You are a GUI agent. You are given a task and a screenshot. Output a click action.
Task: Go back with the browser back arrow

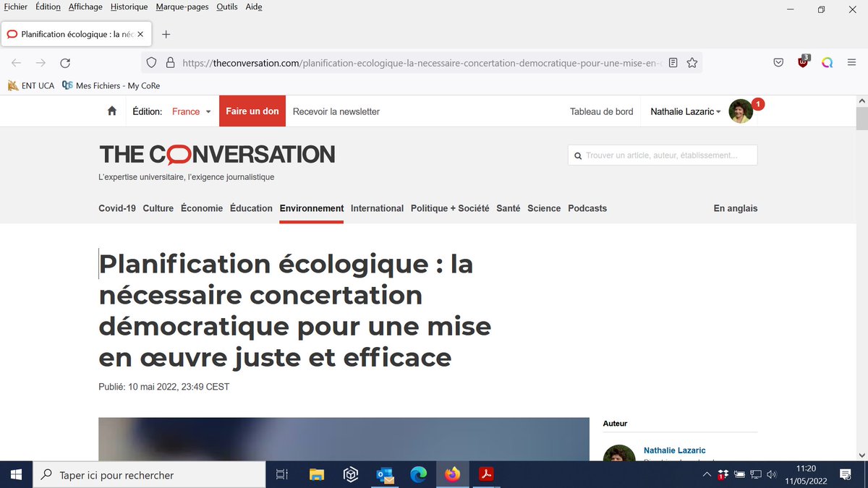16,63
